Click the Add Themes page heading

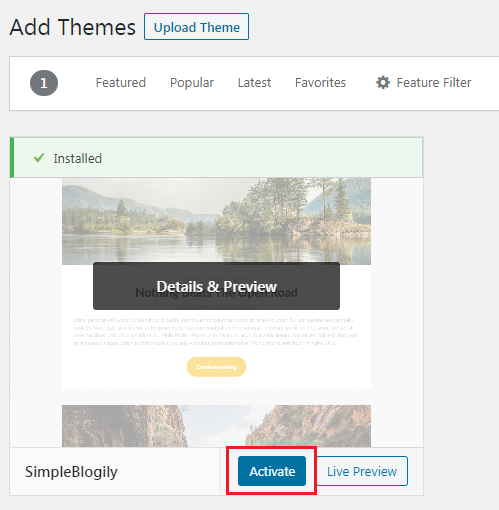coord(73,27)
